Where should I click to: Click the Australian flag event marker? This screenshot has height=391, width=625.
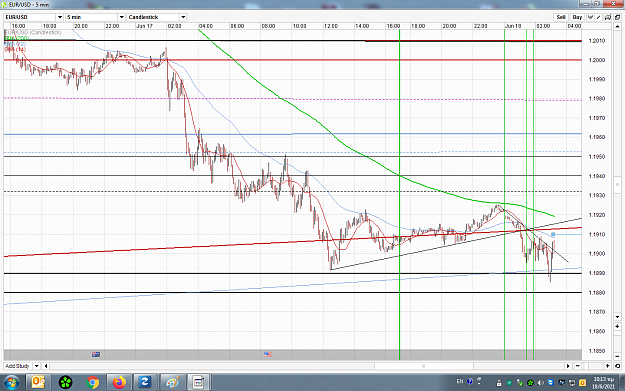(96, 354)
